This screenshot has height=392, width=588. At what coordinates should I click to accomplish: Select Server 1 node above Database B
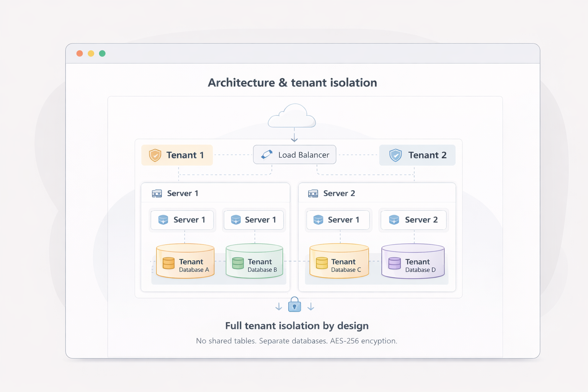[x=254, y=220]
